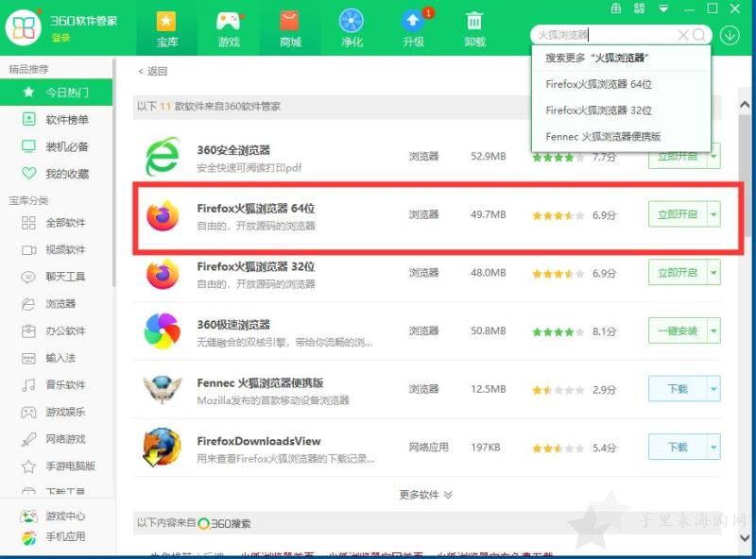Expand dropdown arrow for Firefox 32位 button

pos(713,273)
